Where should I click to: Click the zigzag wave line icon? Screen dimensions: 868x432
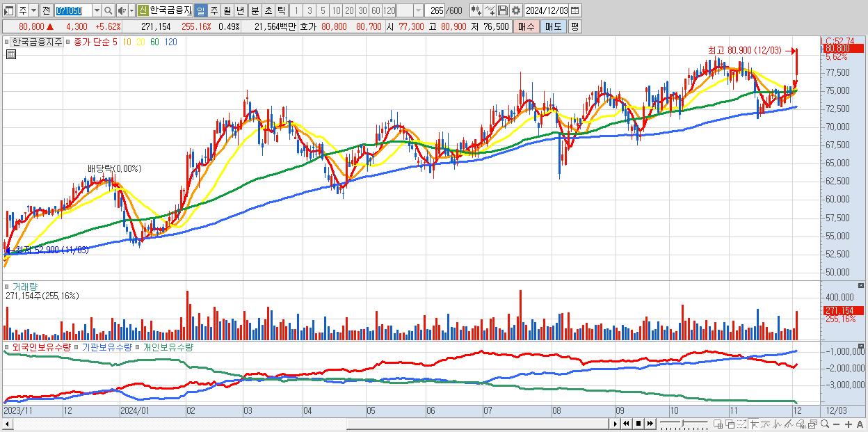point(778,424)
